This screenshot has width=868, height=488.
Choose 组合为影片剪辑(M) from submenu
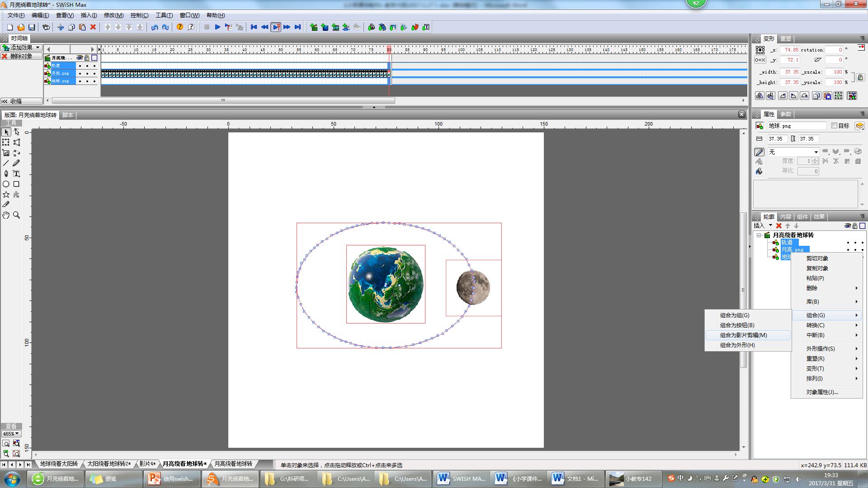tap(748, 335)
